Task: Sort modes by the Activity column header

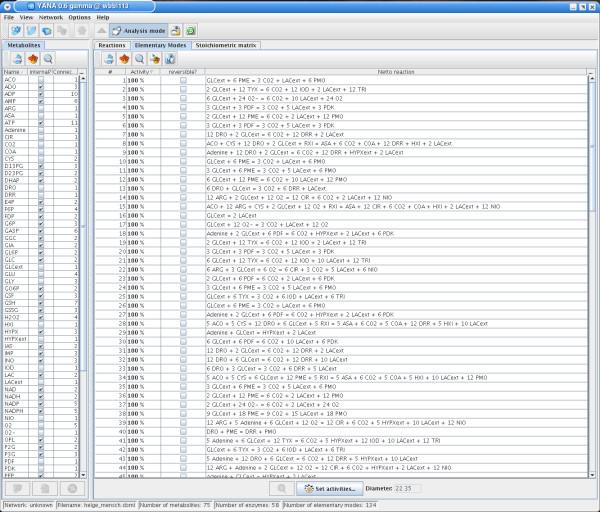Action: click(142, 71)
